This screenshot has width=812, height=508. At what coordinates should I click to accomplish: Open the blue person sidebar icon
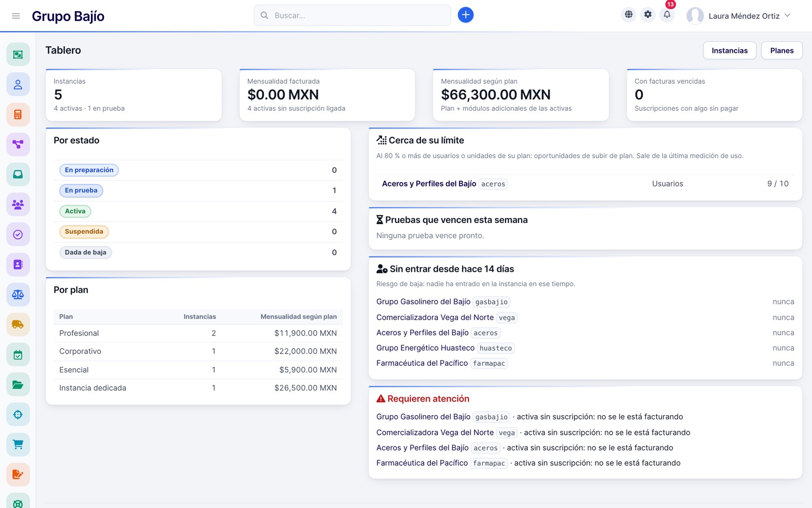point(18,84)
